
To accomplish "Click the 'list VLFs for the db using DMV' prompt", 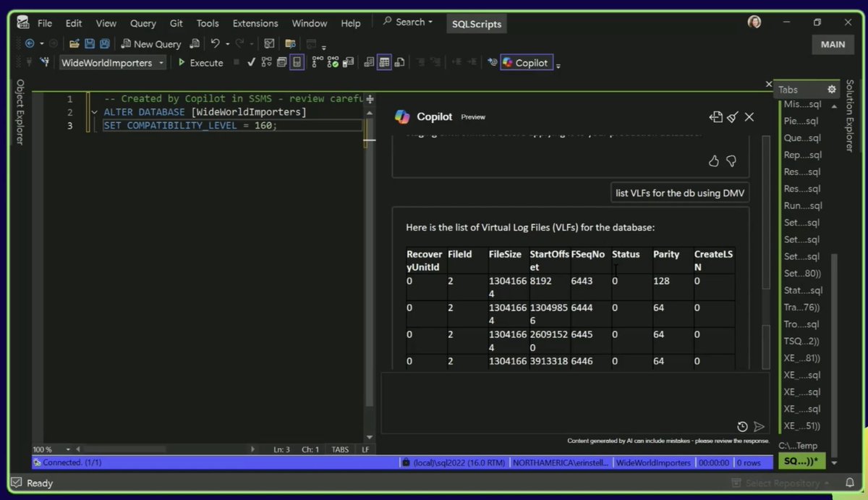I will click(x=680, y=193).
